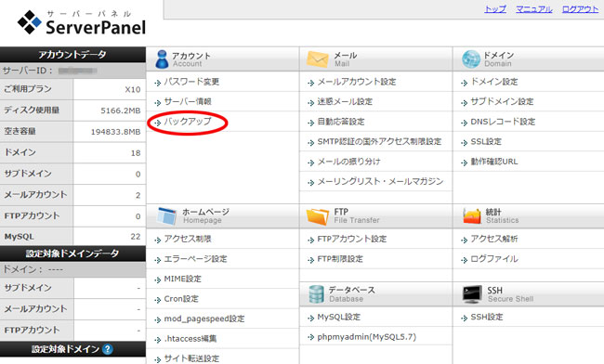
Task: Open FTP制限設定
Action: pos(340,259)
